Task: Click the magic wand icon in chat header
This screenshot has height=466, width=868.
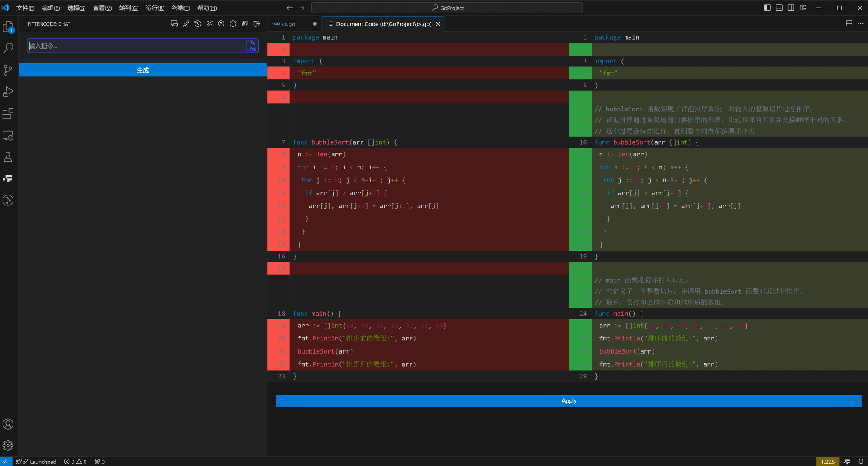Action: click(210, 24)
